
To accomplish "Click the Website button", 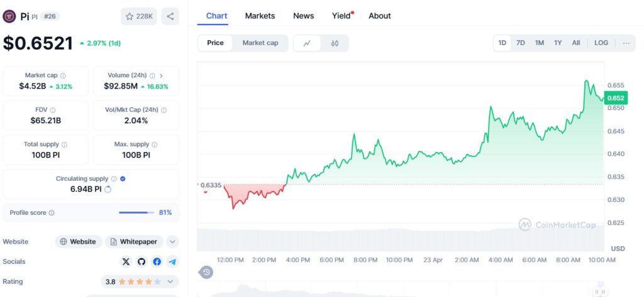I will (78, 242).
